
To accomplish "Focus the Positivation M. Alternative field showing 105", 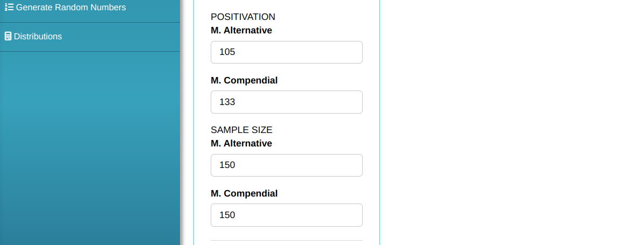I will coord(286,52).
